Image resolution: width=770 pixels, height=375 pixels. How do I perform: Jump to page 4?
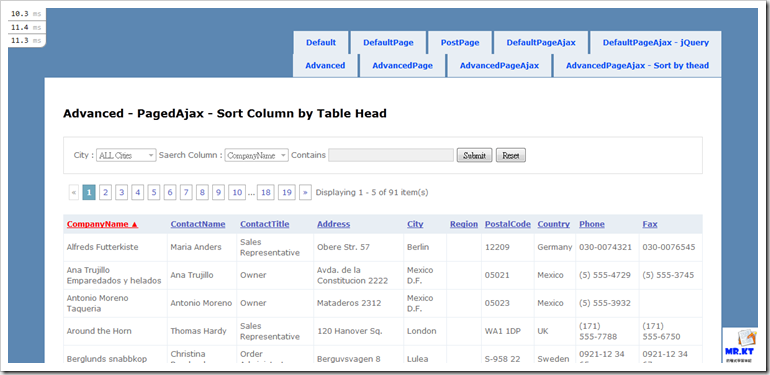point(138,192)
